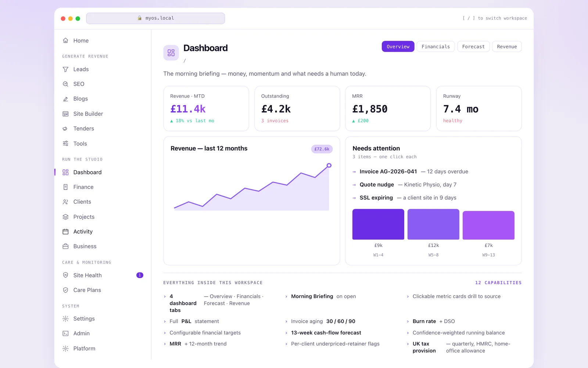Viewport: 588px width, 368px height.
Task: Click the myos.local address bar
Action: (x=155, y=18)
